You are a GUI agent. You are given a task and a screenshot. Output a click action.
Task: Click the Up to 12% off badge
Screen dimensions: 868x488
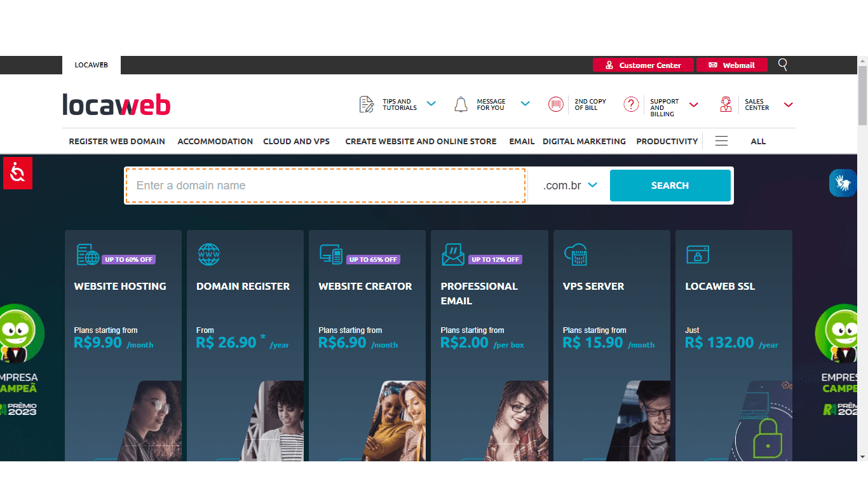click(496, 259)
